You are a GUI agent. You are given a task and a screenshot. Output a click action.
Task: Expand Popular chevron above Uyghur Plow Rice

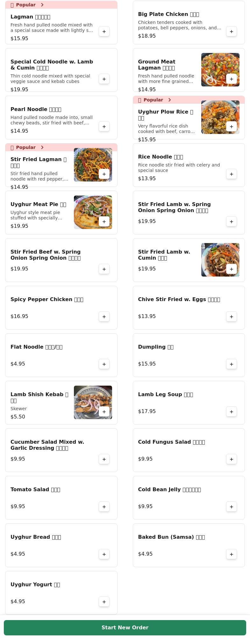pos(169,100)
